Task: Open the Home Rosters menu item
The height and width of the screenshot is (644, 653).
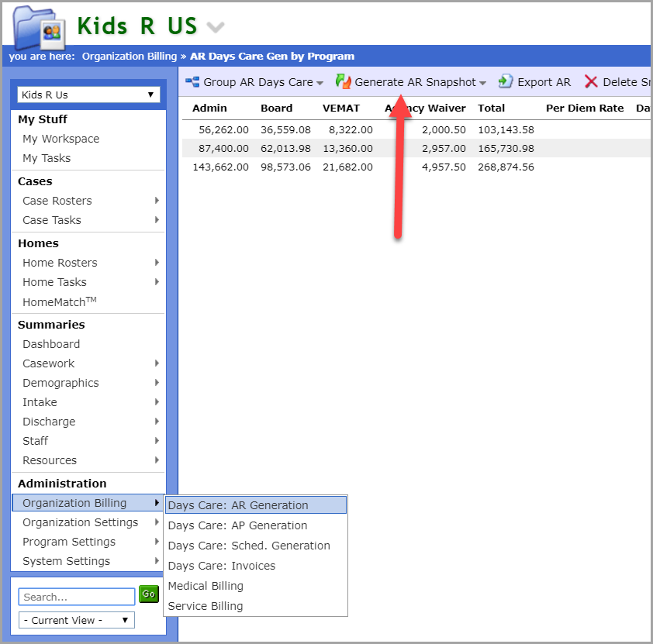Action: point(60,263)
